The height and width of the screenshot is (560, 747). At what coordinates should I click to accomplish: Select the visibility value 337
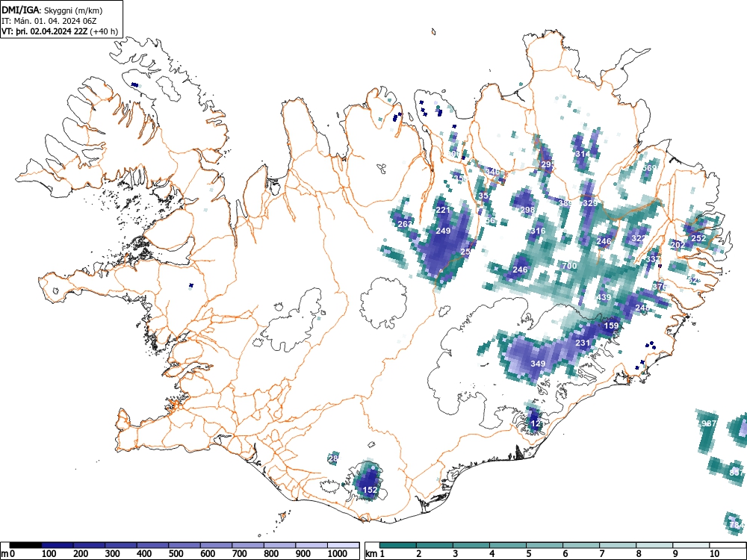click(653, 259)
